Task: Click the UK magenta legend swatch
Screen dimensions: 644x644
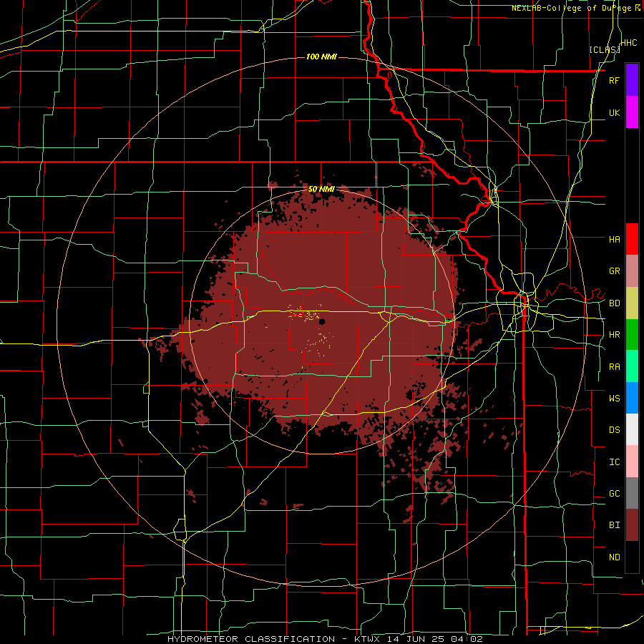Action: 632,112
